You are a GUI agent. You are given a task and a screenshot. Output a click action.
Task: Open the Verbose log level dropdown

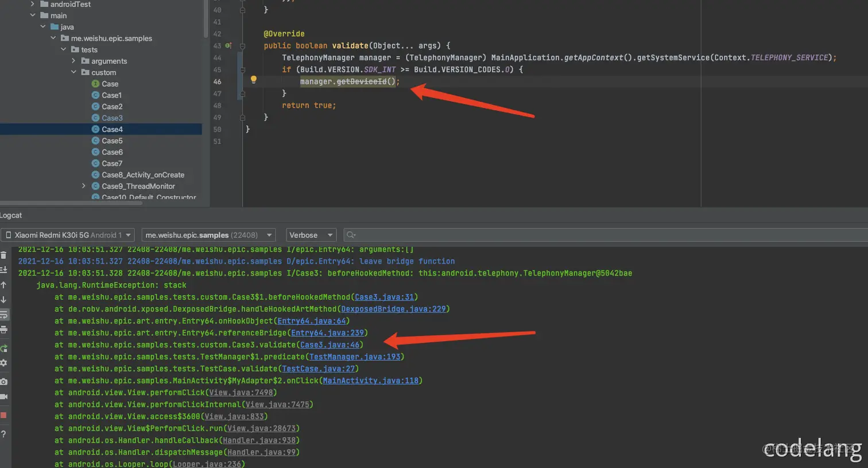[x=311, y=235]
